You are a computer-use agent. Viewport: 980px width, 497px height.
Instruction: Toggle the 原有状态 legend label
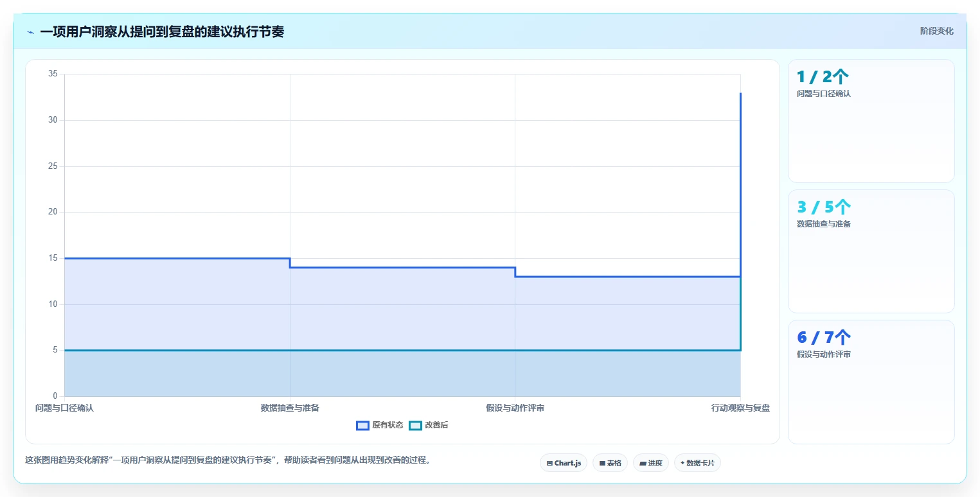coord(388,425)
